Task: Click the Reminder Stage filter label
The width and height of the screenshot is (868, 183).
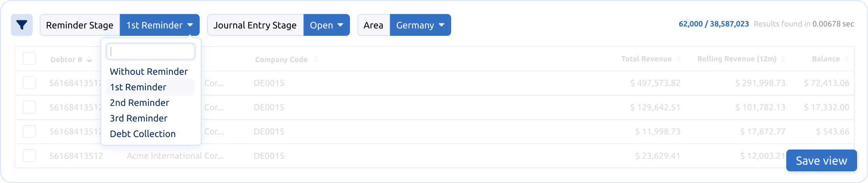Action: (80, 25)
